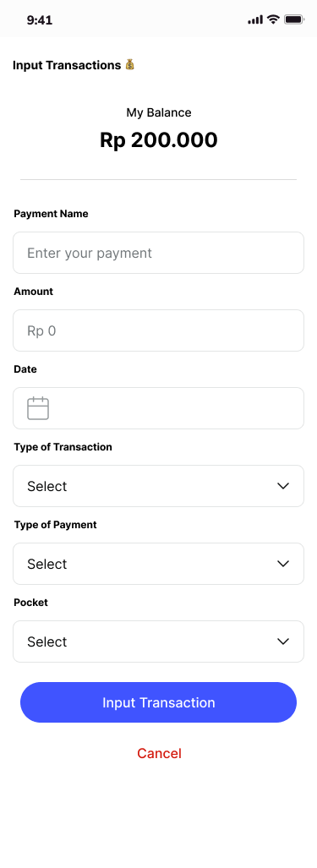This screenshot has width=317, height=868.
Task: Click the Type of Payment chevron arrow
Action: click(283, 564)
